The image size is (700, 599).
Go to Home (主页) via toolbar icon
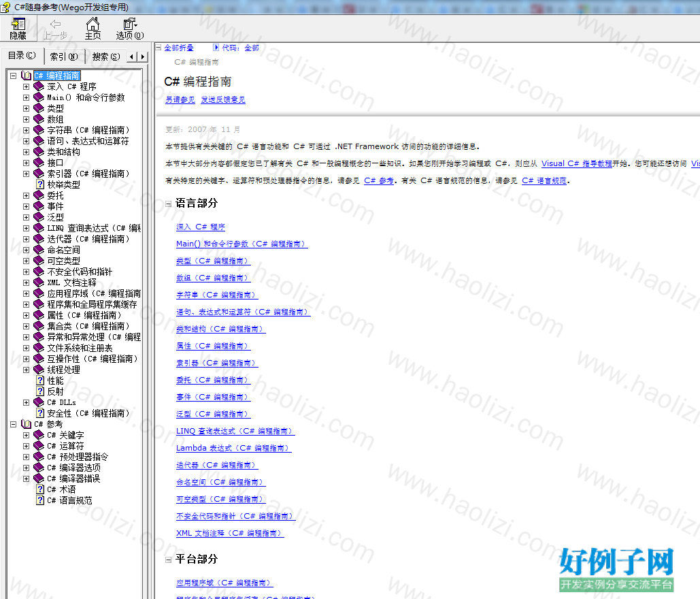click(93, 29)
